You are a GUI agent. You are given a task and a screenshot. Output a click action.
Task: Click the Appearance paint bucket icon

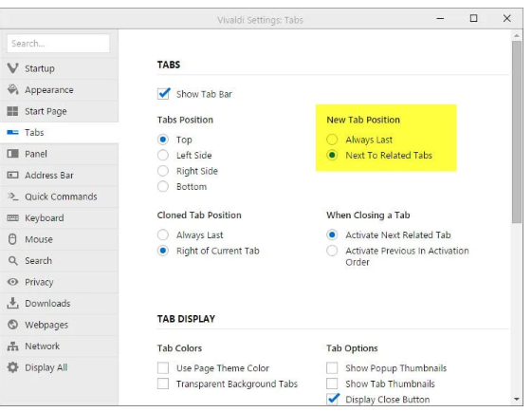click(x=13, y=89)
